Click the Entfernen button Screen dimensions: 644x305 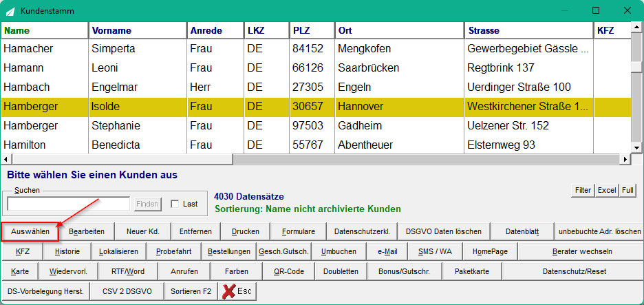[195, 231]
